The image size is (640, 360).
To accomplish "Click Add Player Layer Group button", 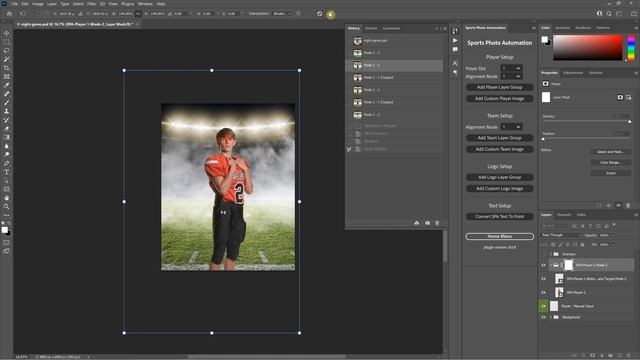I will [x=500, y=87].
